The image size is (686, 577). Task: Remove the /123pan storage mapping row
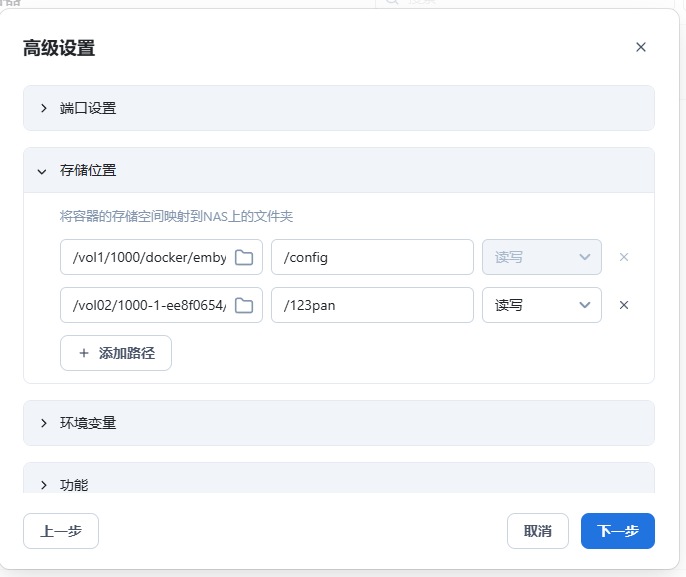pyautogui.click(x=624, y=305)
